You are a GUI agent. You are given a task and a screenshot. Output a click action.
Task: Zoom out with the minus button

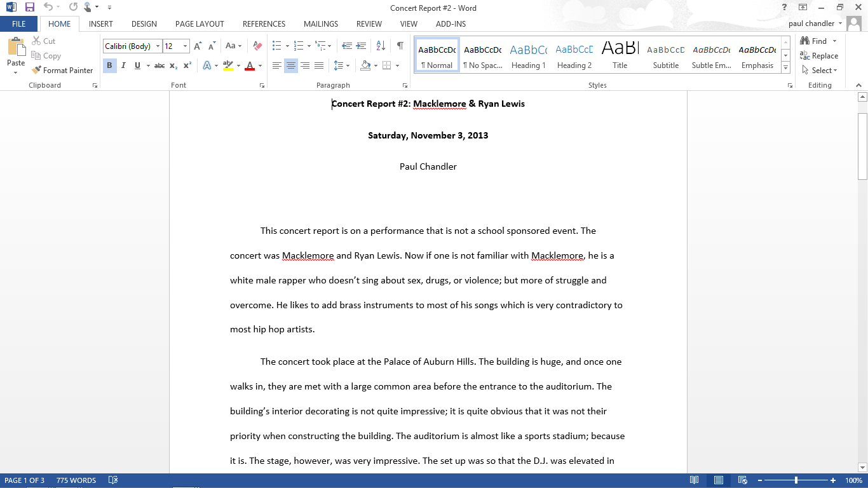(759, 480)
